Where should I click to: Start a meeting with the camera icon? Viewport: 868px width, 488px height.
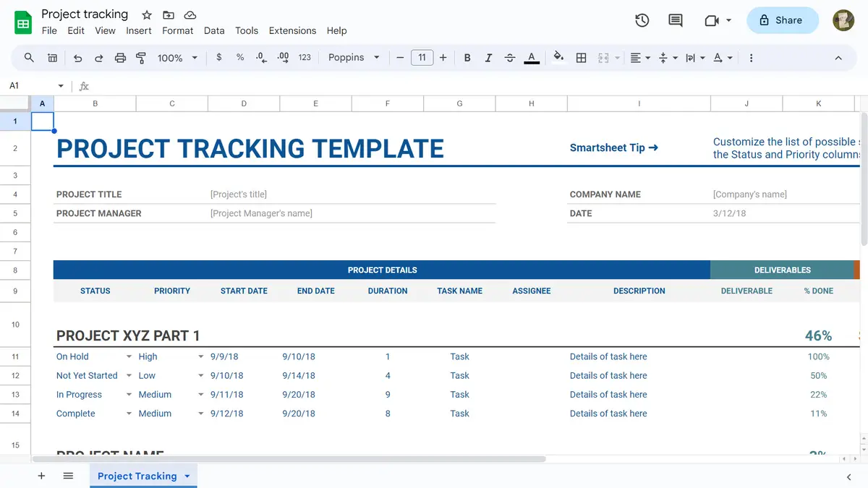712,20
